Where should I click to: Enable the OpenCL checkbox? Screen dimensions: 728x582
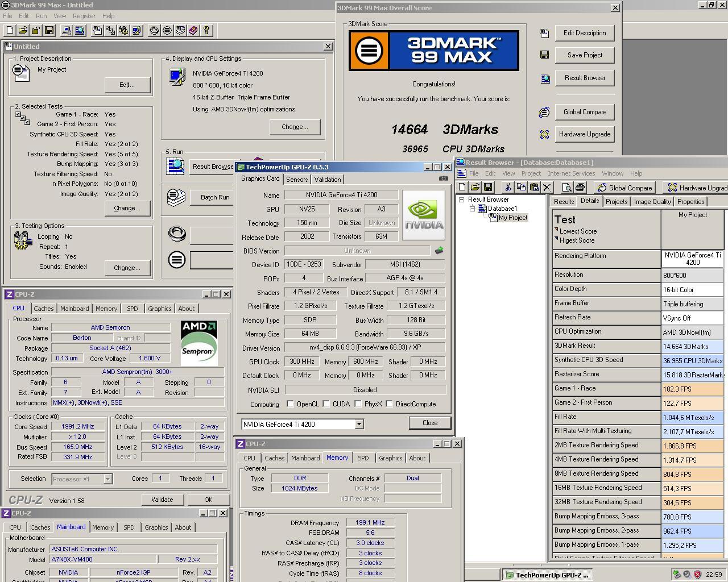(x=291, y=404)
